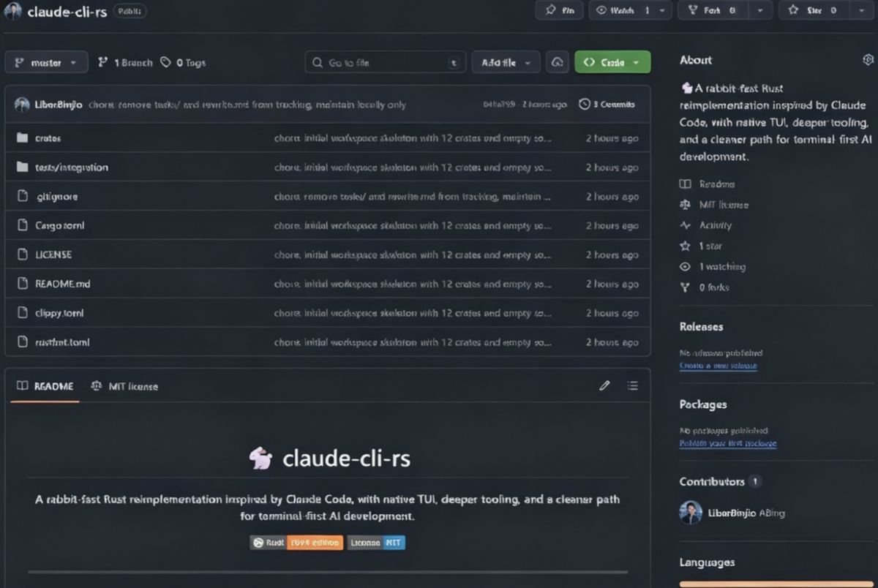The height and width of the screenshot is (588, 878).
Task: Click Create a new release link
Action: (718, 366)
